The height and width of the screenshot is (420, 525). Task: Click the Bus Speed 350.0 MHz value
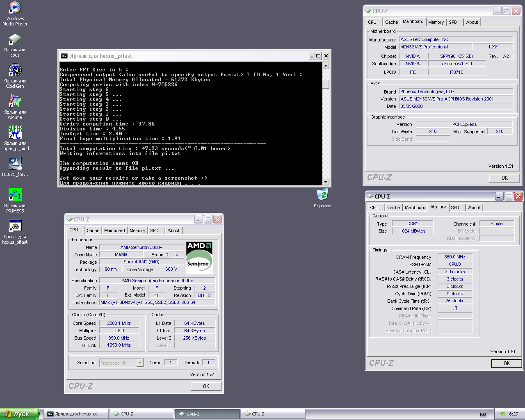(119, 338)
